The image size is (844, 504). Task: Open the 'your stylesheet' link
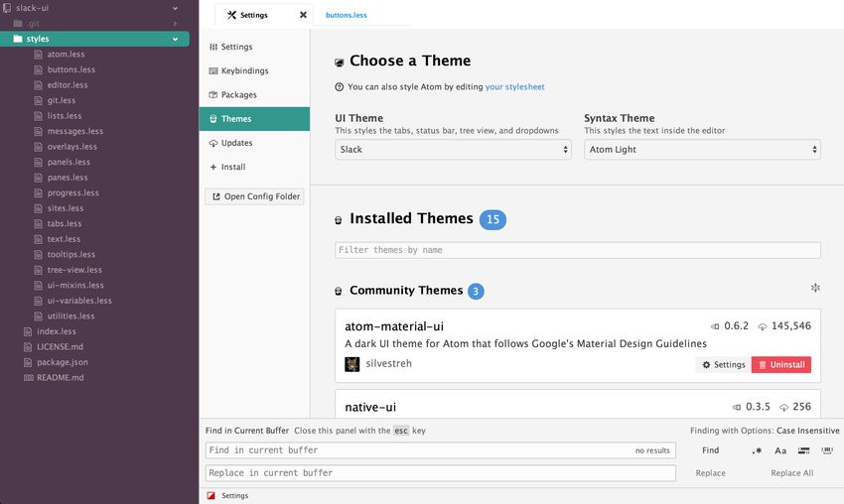pyautogui.click(x=514, y=87)
